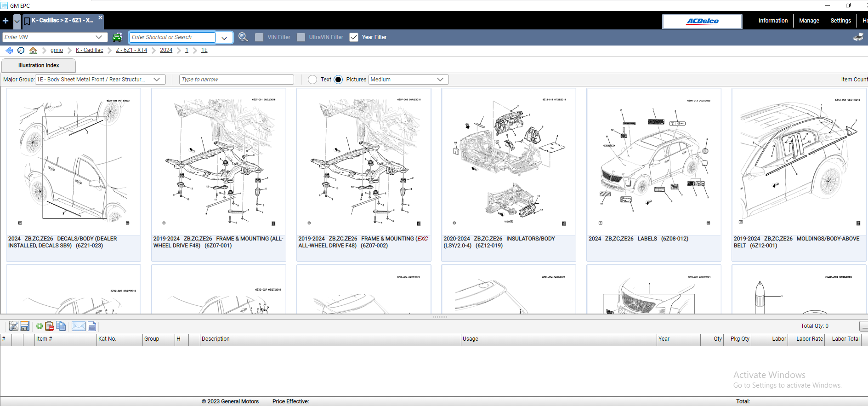Click the magnifying glass search icon
Image resolution: width=868 pixels, height=406 pixels.
pos(243,37)
